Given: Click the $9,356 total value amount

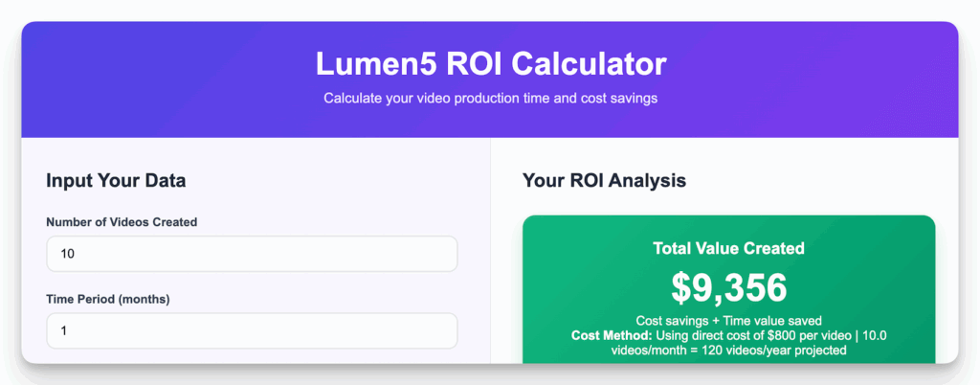Looking at the screenshot, I should pos(728,287).
